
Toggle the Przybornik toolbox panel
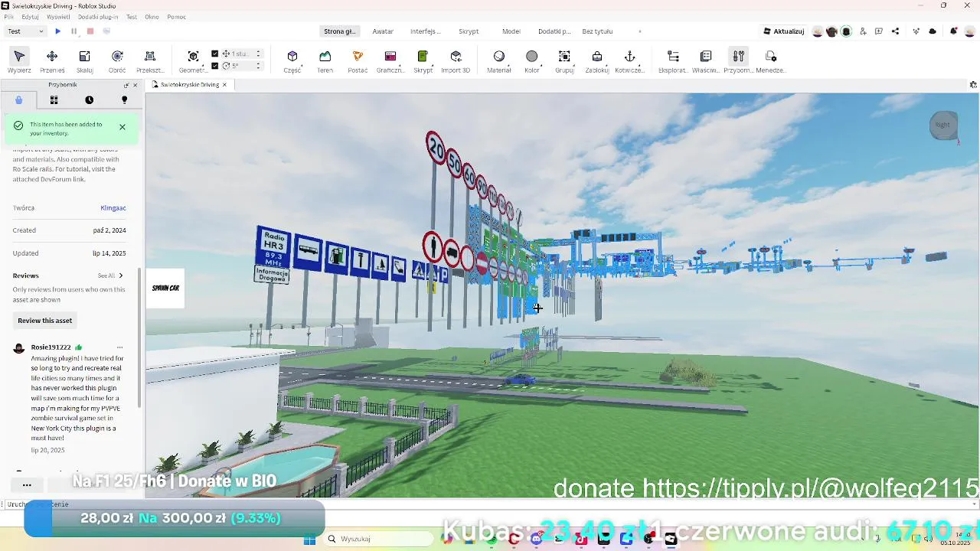click(x=738, y=60)
